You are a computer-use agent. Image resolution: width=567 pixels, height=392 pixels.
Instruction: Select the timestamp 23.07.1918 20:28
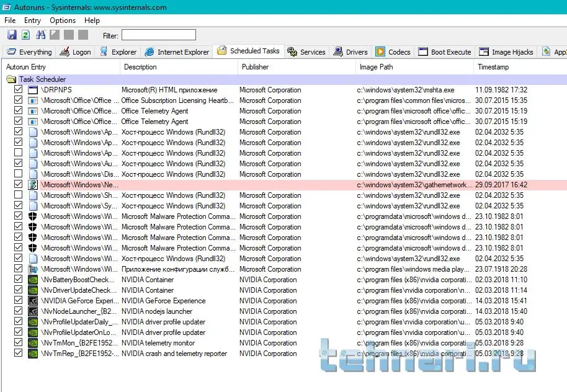[501, 269]
